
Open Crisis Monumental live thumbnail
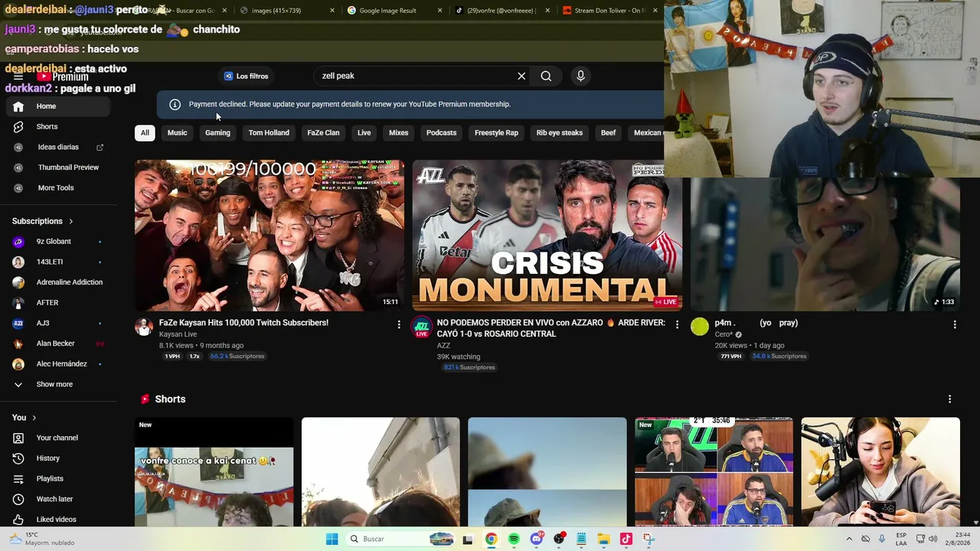point(547,235)
